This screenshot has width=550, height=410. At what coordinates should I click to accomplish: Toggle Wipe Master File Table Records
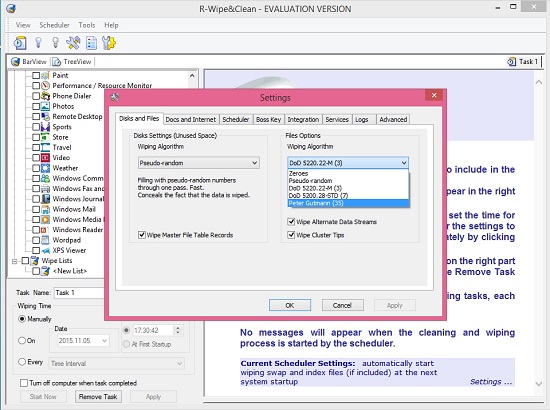[x=142, y=235]
